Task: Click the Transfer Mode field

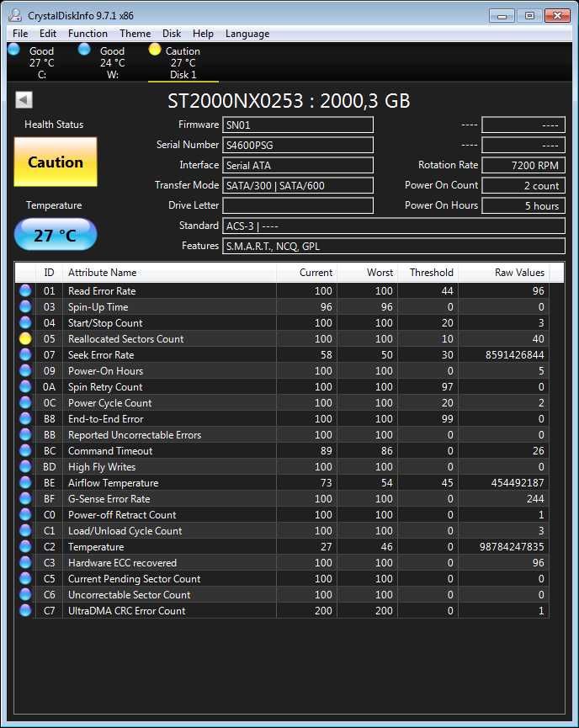Action: click(298, 185)
